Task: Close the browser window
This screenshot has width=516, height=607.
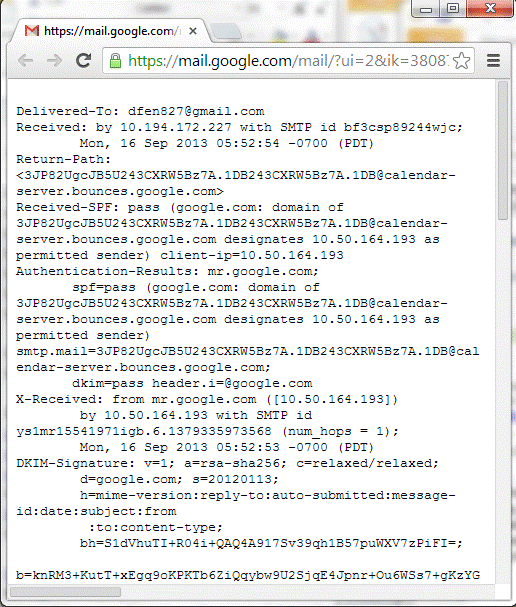Action: click(490, 9)
